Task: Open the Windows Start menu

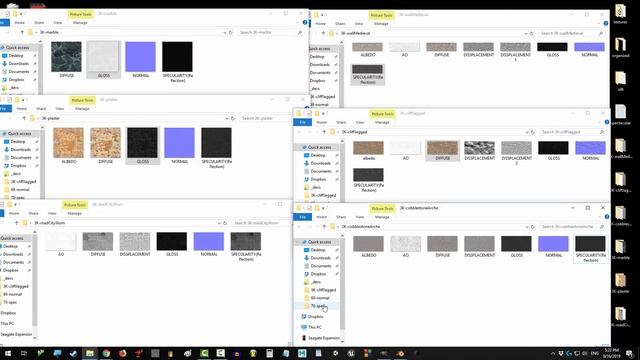Action: coord(8,353)
